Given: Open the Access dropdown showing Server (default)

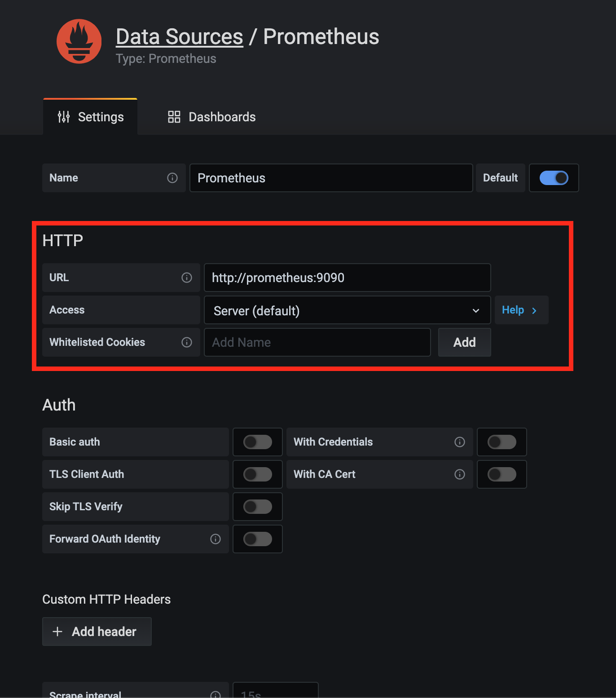Looking at the screenshot, I should pyautogui.click(x=347, y=310).
